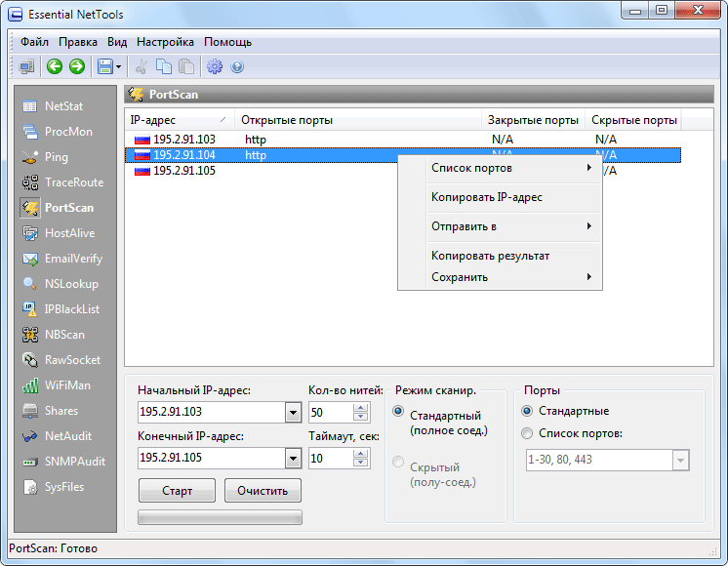Sort by IP-адрес column header
Image resolution: width=728 pixels, height=566 pixels.
coord(180,120)
